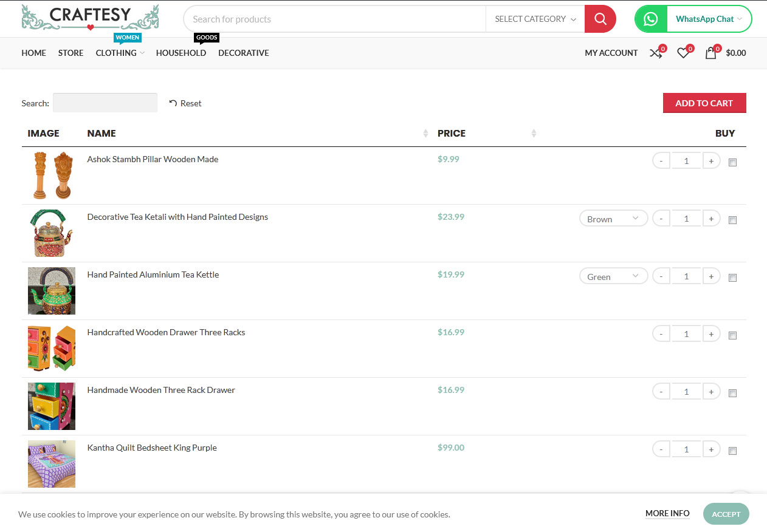Image resolution: width=767 pixels, height=532 pixels.
Task: Decrease quantity for Handmade Wooden Three Rack Drawer
Action: (661, 392)
